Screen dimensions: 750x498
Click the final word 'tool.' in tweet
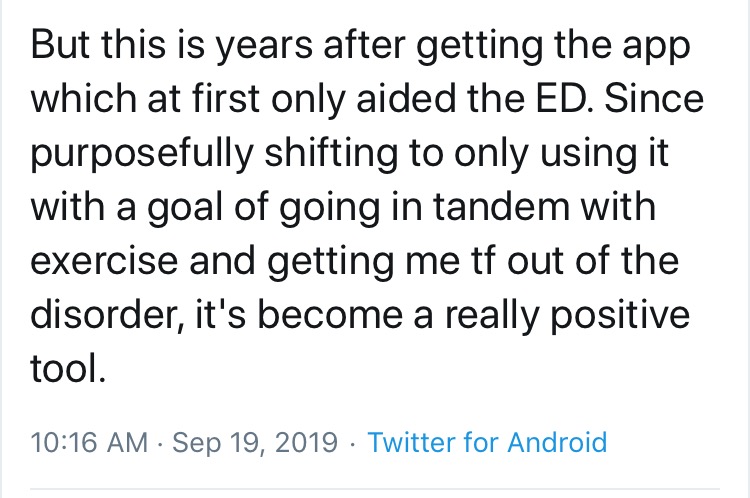(68, 368)
